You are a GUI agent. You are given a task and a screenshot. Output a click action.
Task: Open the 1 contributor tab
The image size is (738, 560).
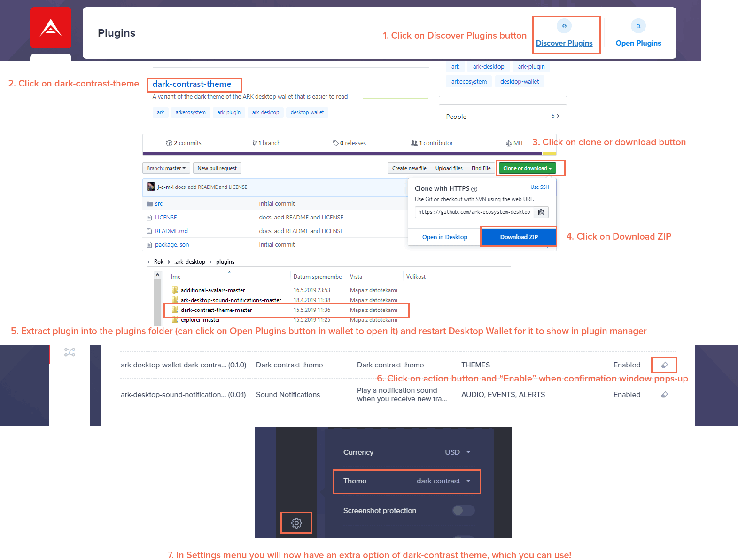coord(432,143)
